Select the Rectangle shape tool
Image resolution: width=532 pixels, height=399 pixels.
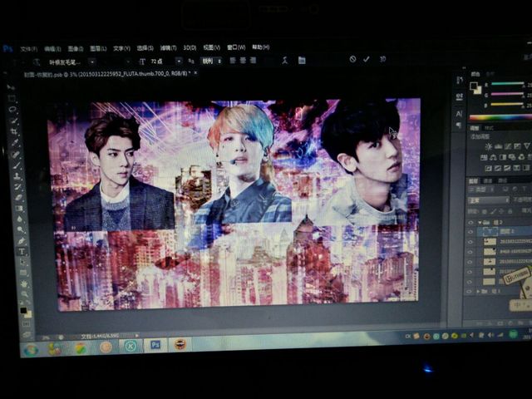23,273
